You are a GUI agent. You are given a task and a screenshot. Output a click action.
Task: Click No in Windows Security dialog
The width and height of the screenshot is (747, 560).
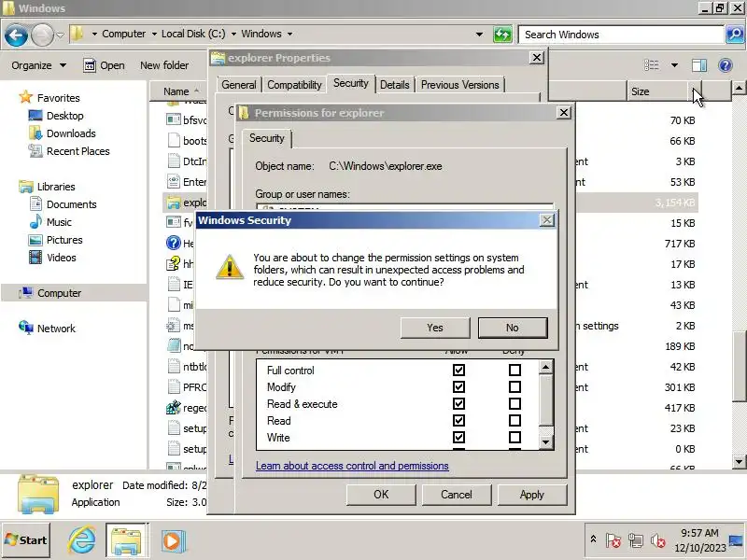[513, 328]
